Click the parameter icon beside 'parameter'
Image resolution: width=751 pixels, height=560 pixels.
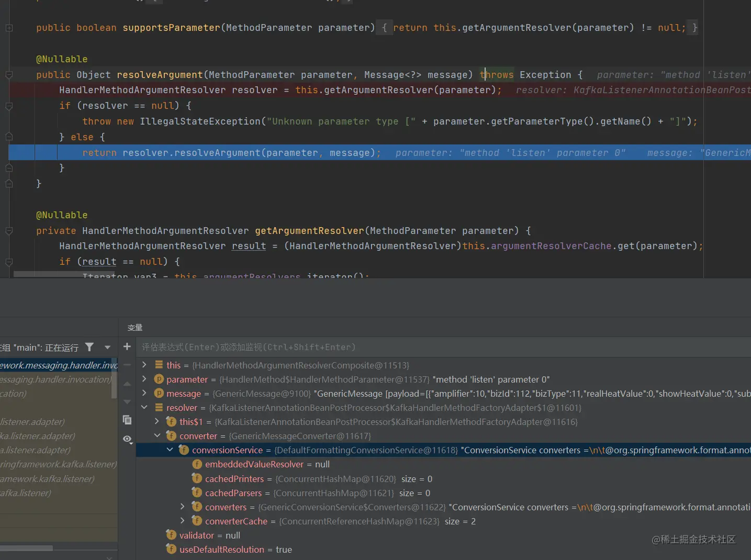159,379
